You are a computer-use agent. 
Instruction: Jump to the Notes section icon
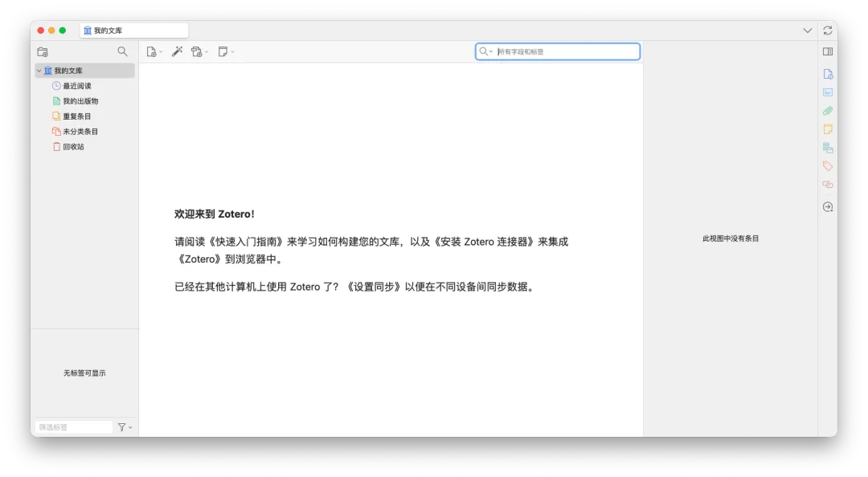pos(828,129)
